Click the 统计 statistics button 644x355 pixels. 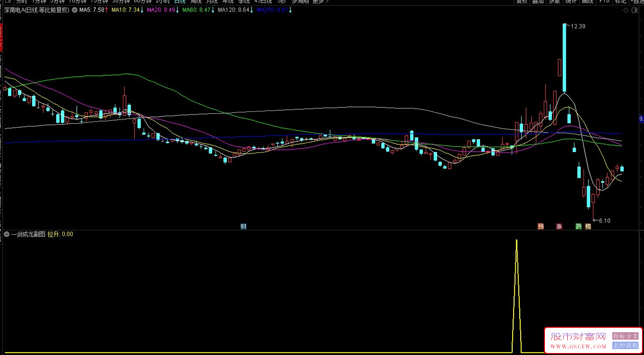tap(571, 1)
